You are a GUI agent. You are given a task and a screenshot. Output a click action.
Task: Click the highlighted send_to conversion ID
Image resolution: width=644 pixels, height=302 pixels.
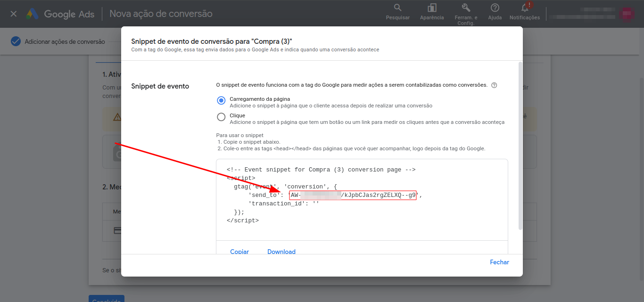353,195
